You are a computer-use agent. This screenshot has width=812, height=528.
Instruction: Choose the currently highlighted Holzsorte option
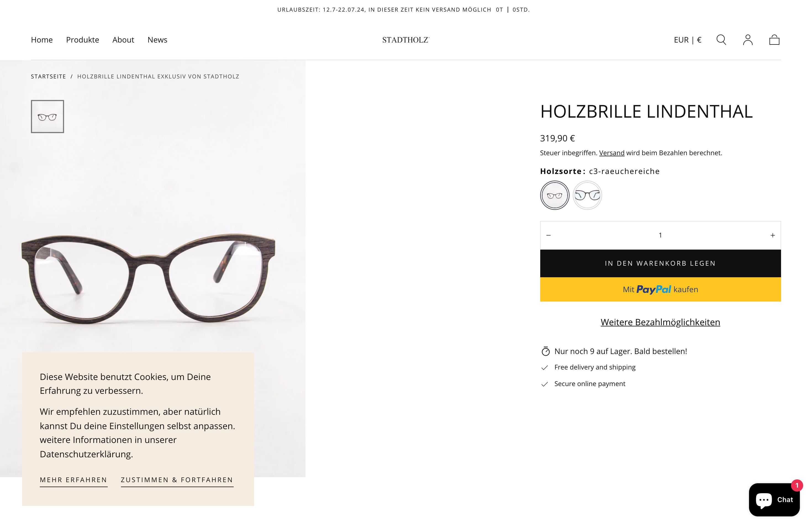click(554, 195)
